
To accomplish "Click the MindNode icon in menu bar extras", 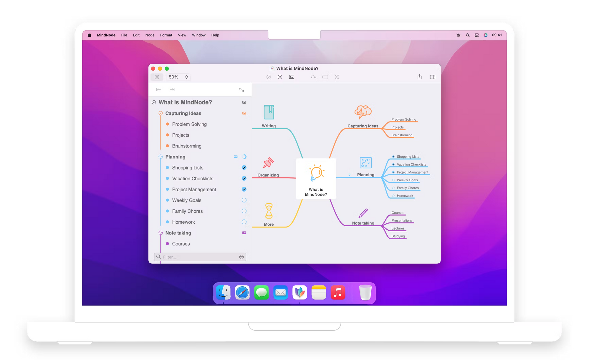I will click(x=459, y=35).
